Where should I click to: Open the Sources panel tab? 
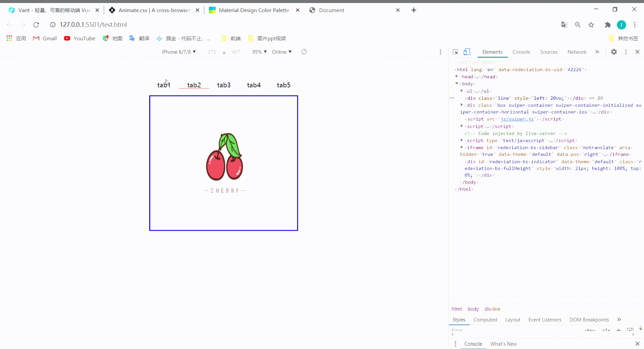549,52
